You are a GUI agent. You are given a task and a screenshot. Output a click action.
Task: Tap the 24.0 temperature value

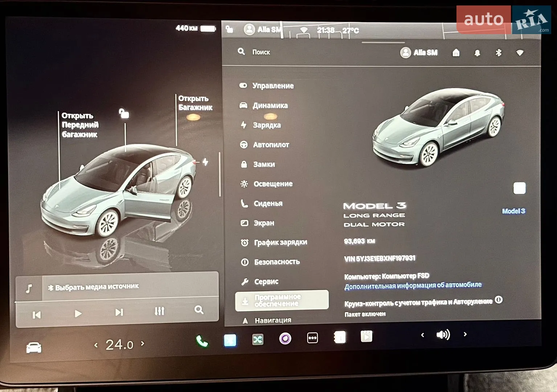click(119, 344)
